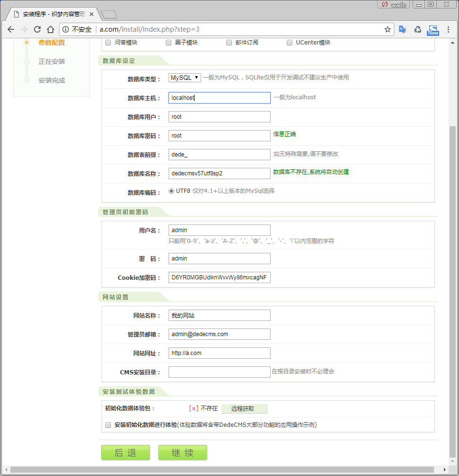Click inside the 数据库主机 input field
This screenshot has height=476, width=459.
click(x=219, y=97)
